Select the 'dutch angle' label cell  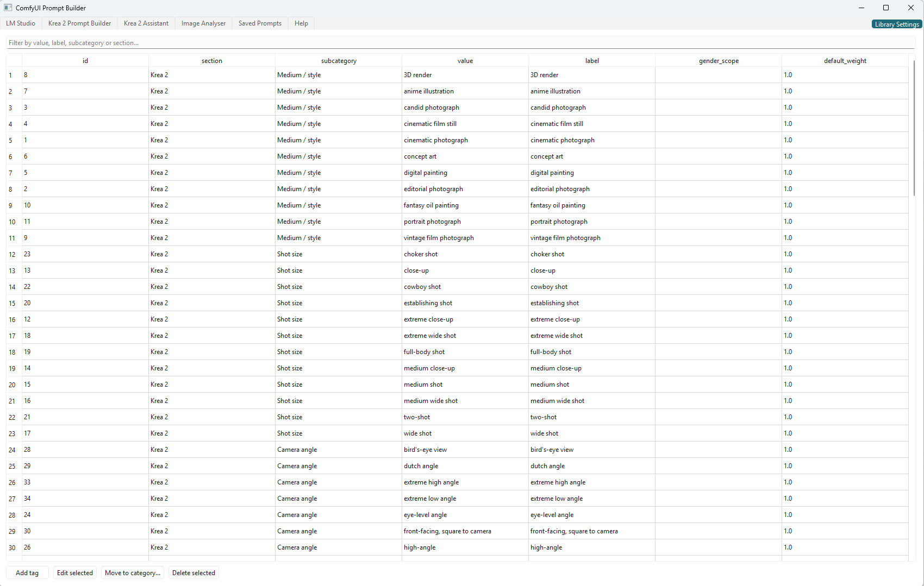[x=592, y=466]
